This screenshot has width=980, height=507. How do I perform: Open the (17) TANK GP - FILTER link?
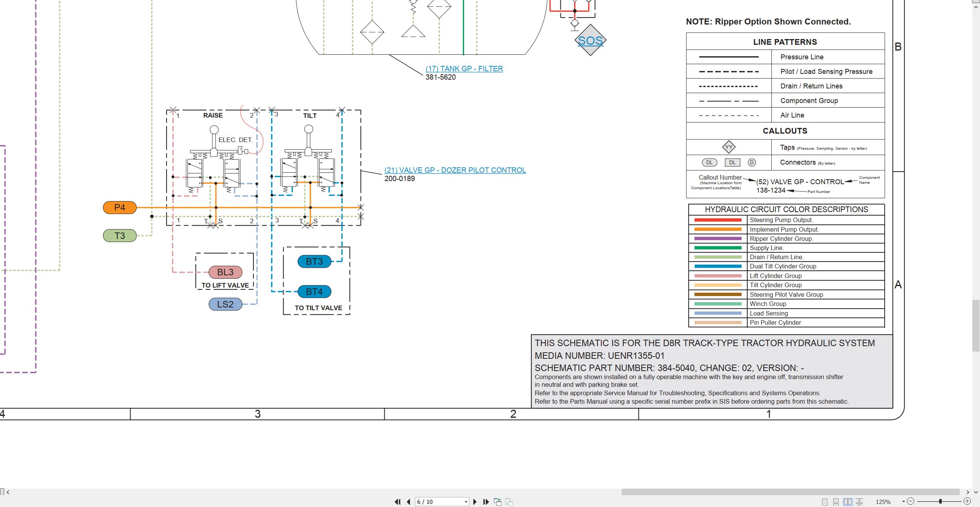(464, 69)
